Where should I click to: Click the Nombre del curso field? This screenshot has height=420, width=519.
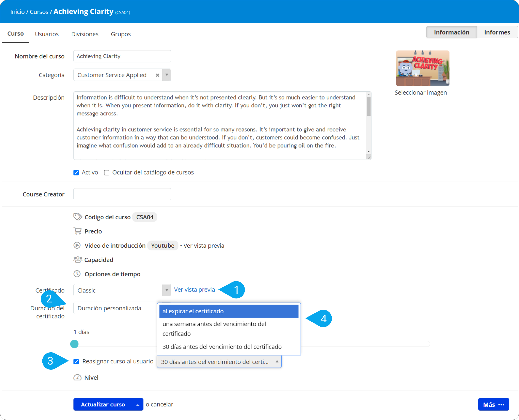click(x=122, y=56)
